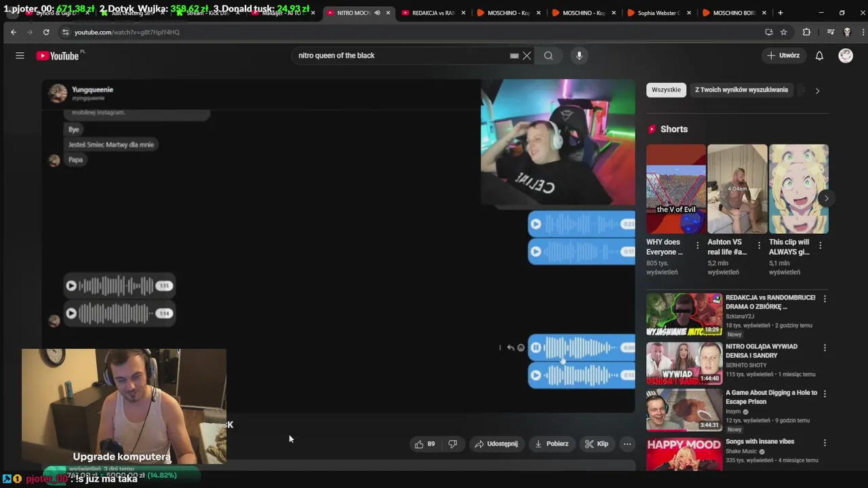Screen dimensions: 868x488
Task: Open the Short 'Ashton VS real life' thumbnail
Action: 737,189
